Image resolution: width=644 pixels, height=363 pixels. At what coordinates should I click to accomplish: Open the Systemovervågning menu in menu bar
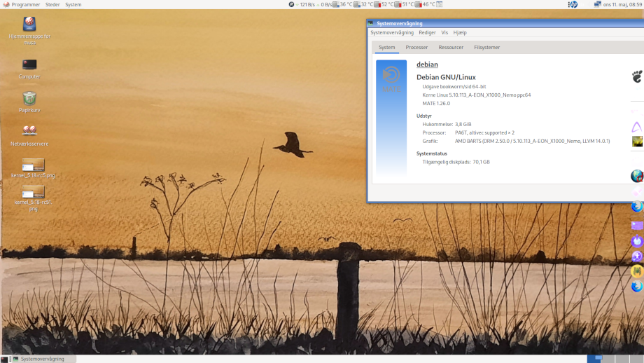click(x=392, y=32)
